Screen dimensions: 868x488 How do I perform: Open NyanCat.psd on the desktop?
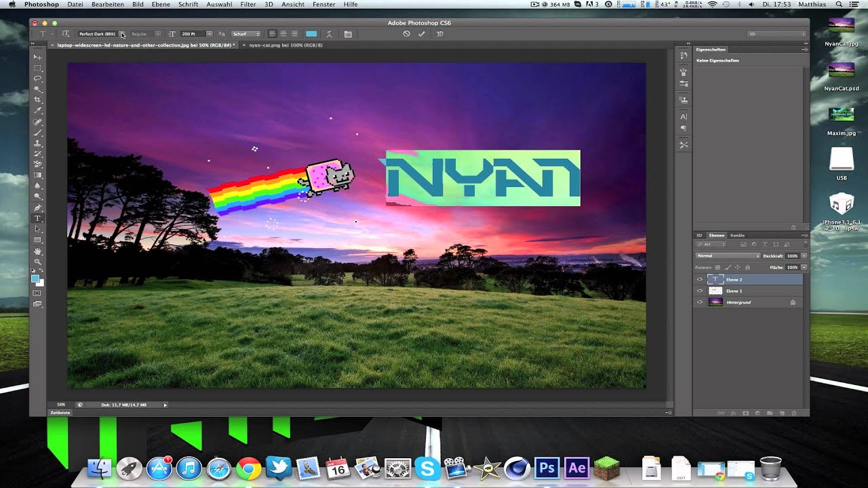click(x=842, y=74)
